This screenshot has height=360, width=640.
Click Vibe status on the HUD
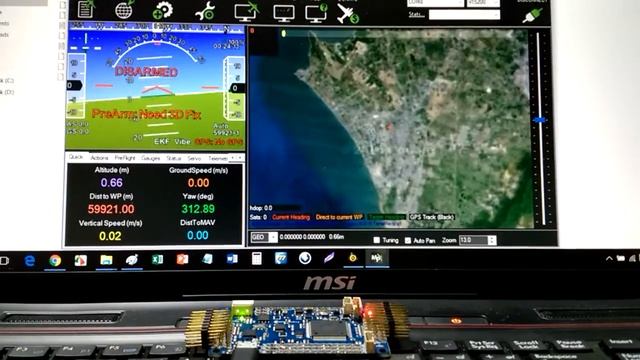[182, 141]
